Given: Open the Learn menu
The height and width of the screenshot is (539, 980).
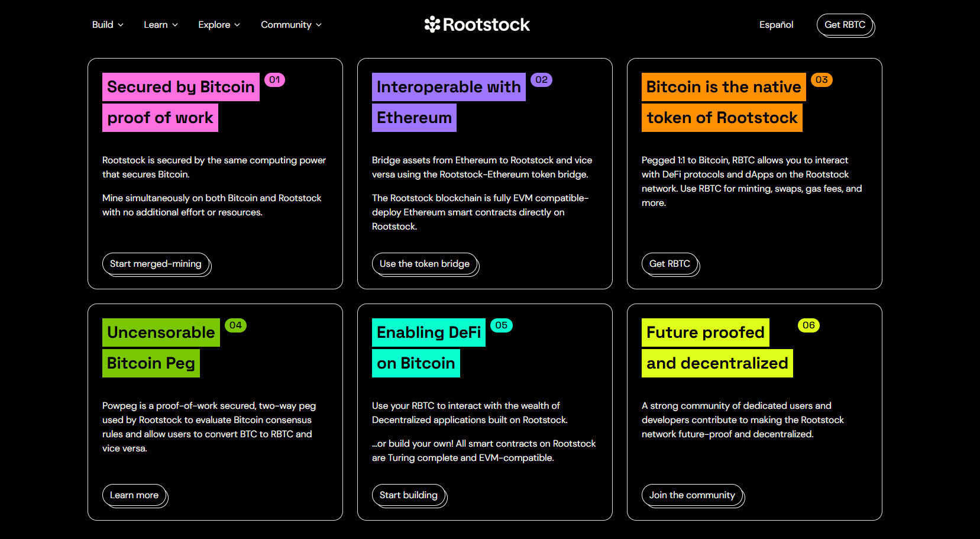Looking at the screenshot, I should point(160,25).
